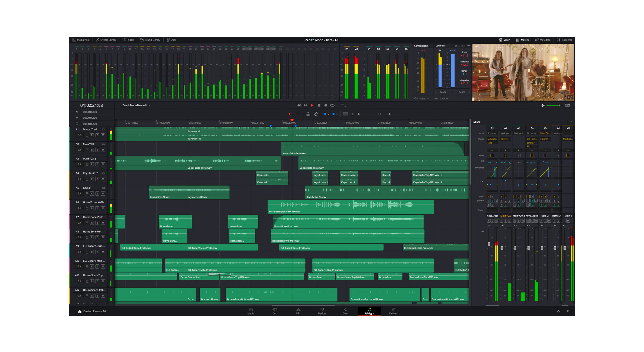This screenshot has height=352, width=644.
Task: Toggle the automation curve icon
Action: tap(344, 105)
